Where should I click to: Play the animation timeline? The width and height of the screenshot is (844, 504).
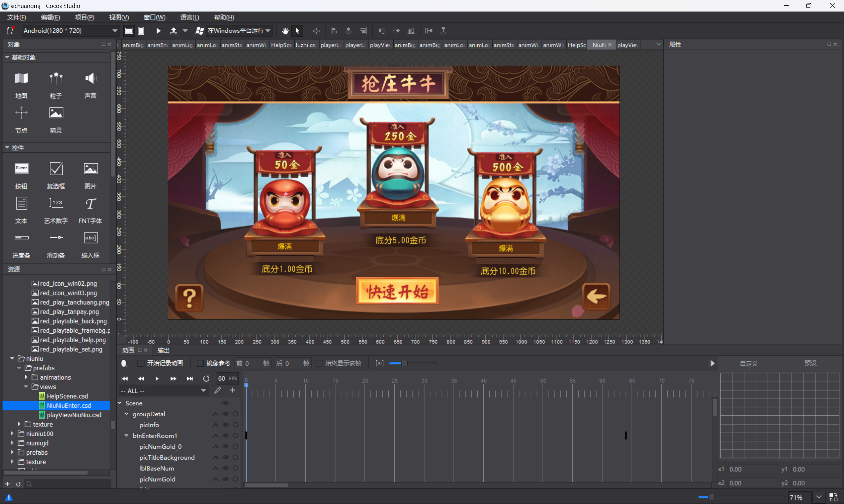point(157,378)
